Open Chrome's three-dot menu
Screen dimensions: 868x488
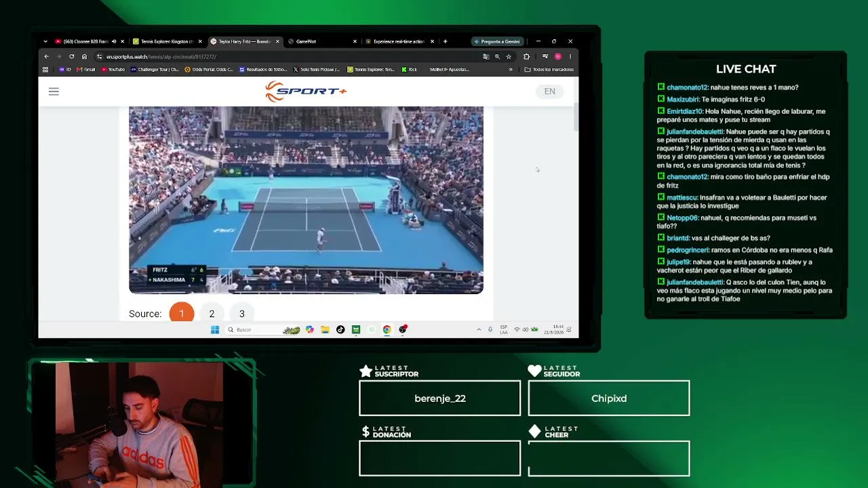click(570, 56)
